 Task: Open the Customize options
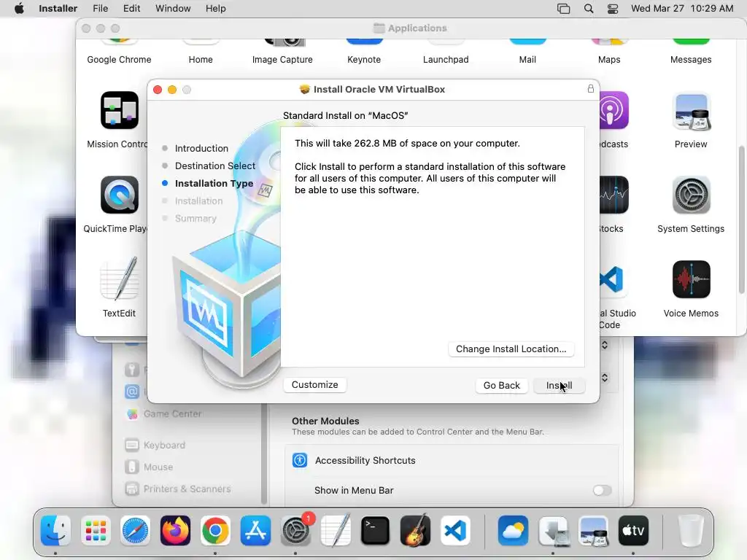point(314,385)
